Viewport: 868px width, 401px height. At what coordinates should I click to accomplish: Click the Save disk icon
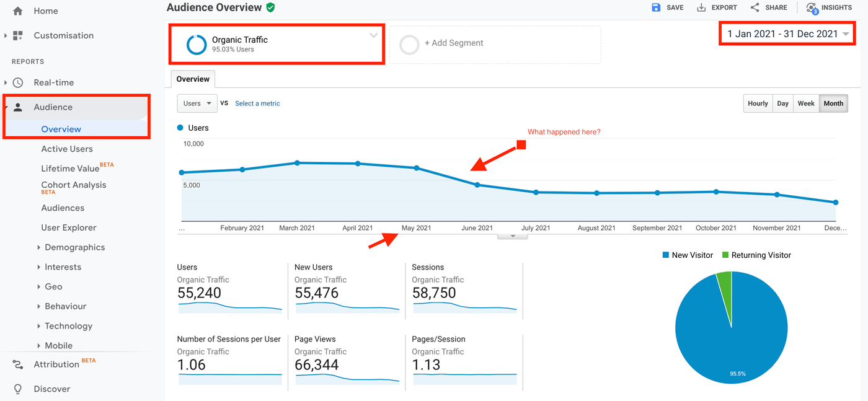pyautogui.click(x=656, y=7)
